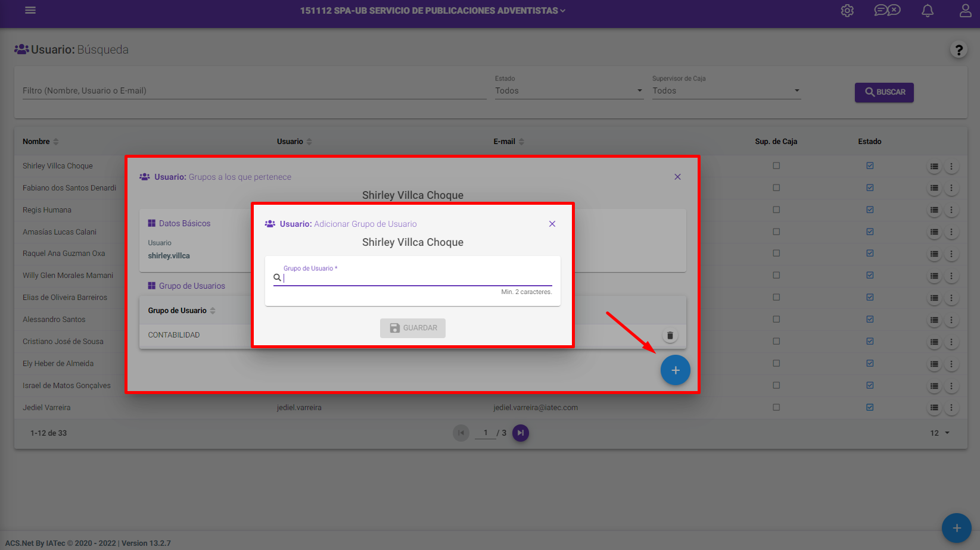Close the Adicionar Grupo de Usuario dialog
Viewport: 980px width, 550px height.
pyautogui.click(x=552, y=224)
